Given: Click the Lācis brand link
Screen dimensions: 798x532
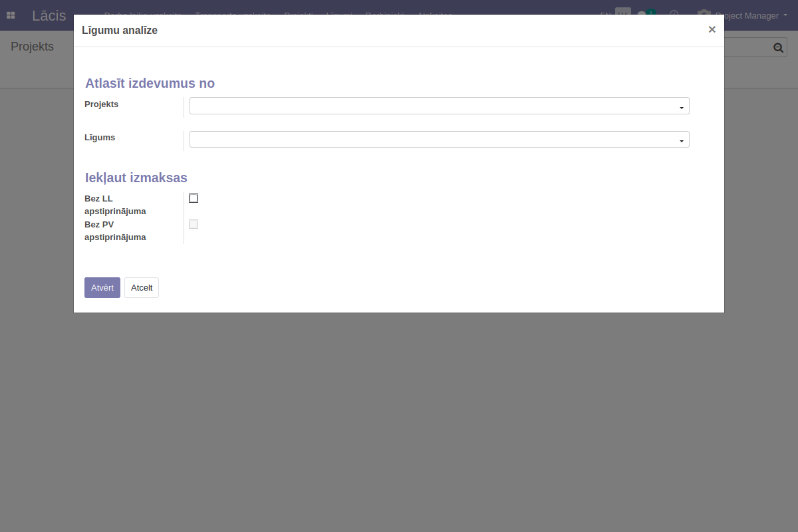Looking at the screenshot, I should (49, 15).
